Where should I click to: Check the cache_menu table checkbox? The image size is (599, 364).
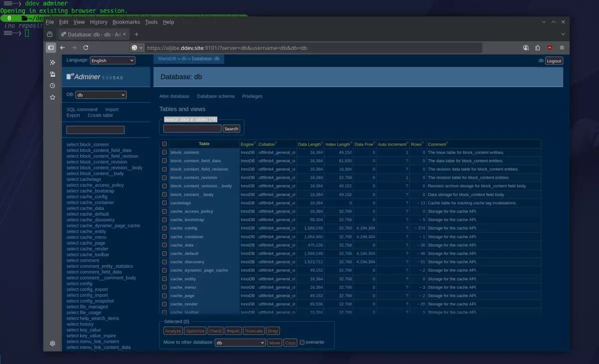[x=164, y=287]
